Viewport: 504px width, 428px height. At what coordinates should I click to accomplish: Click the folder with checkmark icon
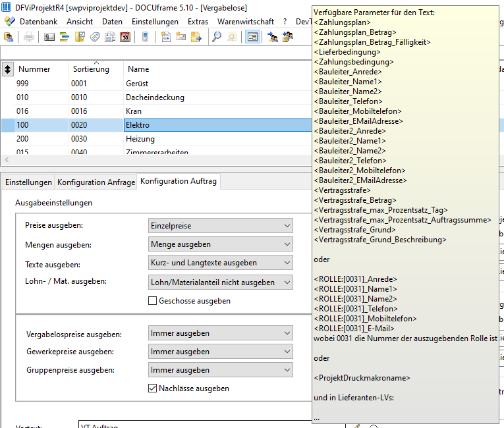pos(80,37)
